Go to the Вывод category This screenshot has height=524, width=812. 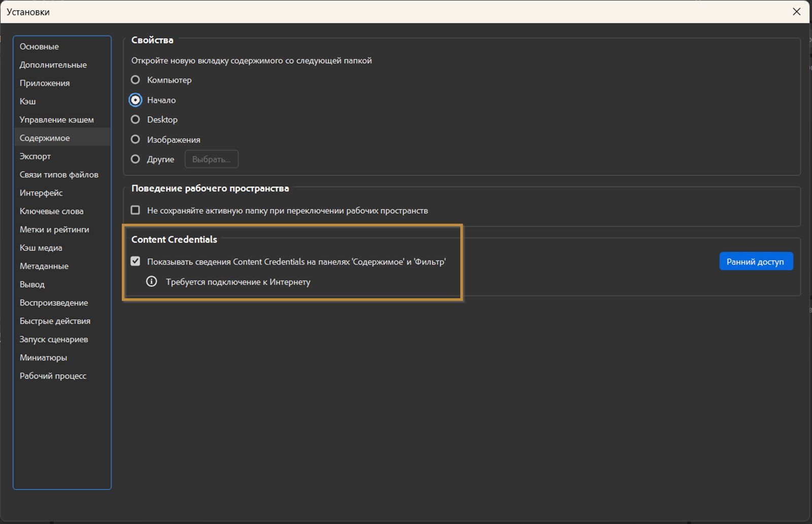(62, 284)
